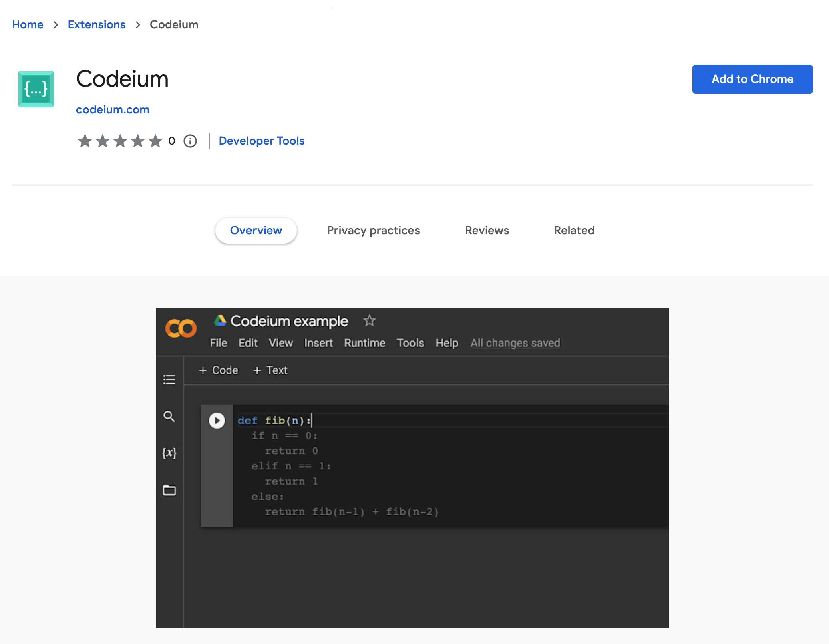829x644 pixels.
Task: Open the Privacy practices tab
Action: [373, 230]
